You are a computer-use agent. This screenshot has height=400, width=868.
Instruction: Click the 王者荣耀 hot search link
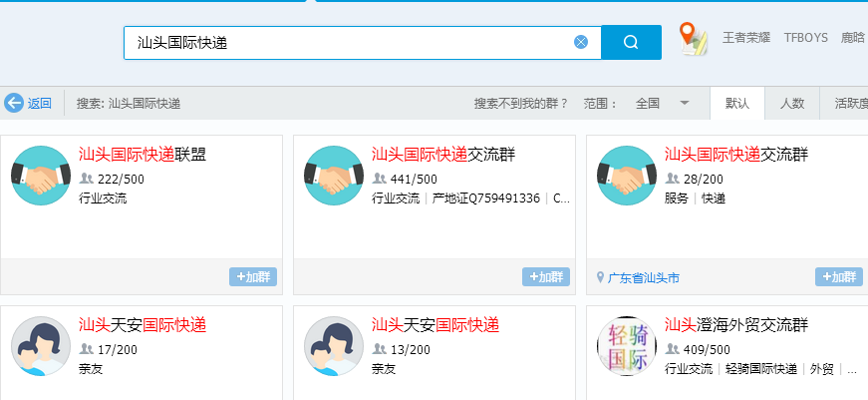click(x=746, y=38)
